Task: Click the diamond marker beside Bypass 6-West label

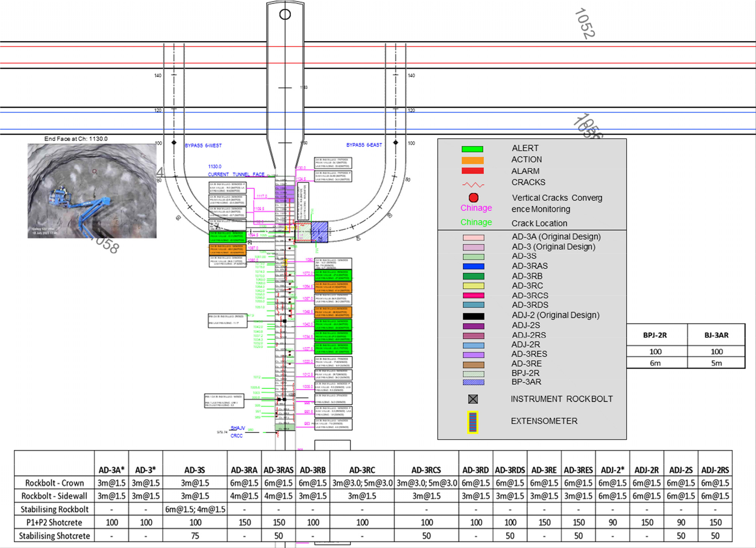Action: tap(174, 142)
